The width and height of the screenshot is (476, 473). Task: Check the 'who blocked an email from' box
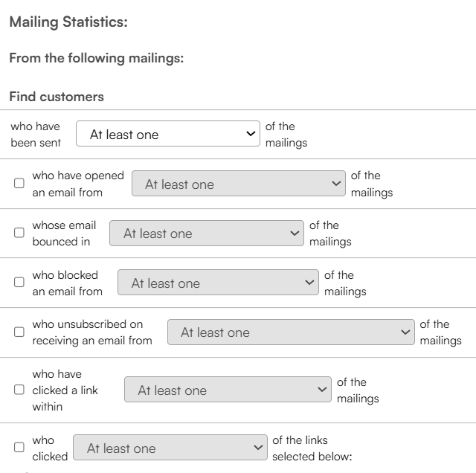[19, 282]
